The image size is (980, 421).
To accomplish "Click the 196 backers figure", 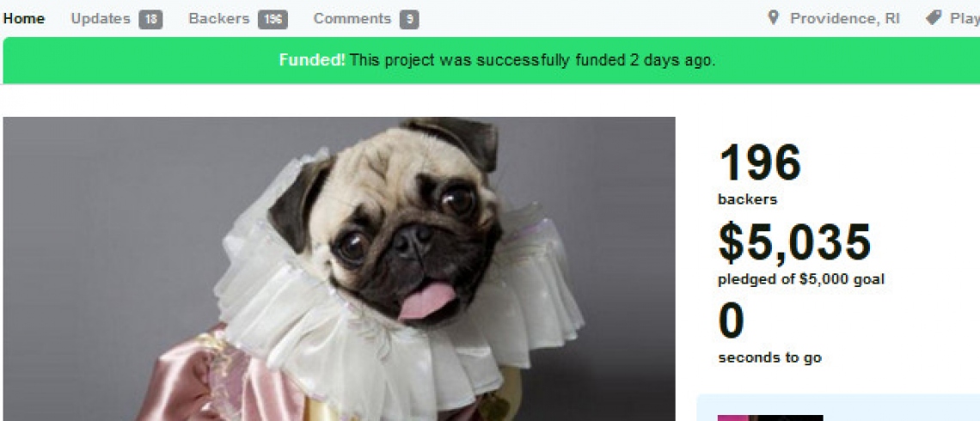I will (760, 163).
